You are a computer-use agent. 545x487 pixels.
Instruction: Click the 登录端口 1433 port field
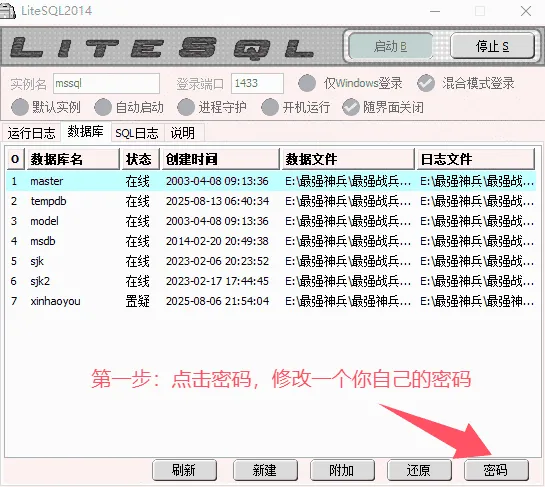coord(257,83)
